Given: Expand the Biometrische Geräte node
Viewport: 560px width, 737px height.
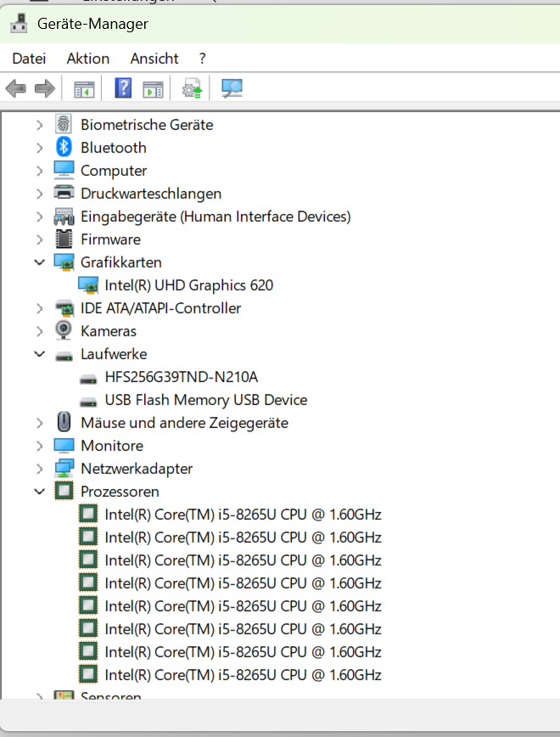Looking at the screenshot, I should coord(40,125).
